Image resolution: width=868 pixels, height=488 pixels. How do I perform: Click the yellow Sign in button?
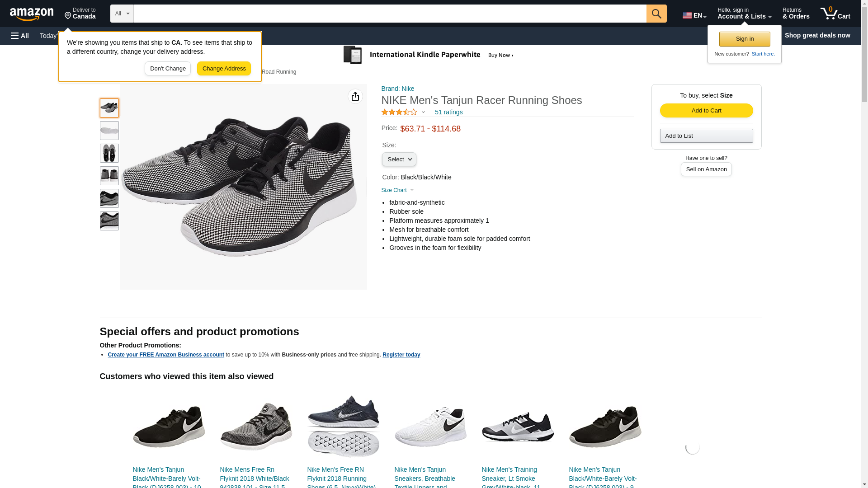[744, 39]
